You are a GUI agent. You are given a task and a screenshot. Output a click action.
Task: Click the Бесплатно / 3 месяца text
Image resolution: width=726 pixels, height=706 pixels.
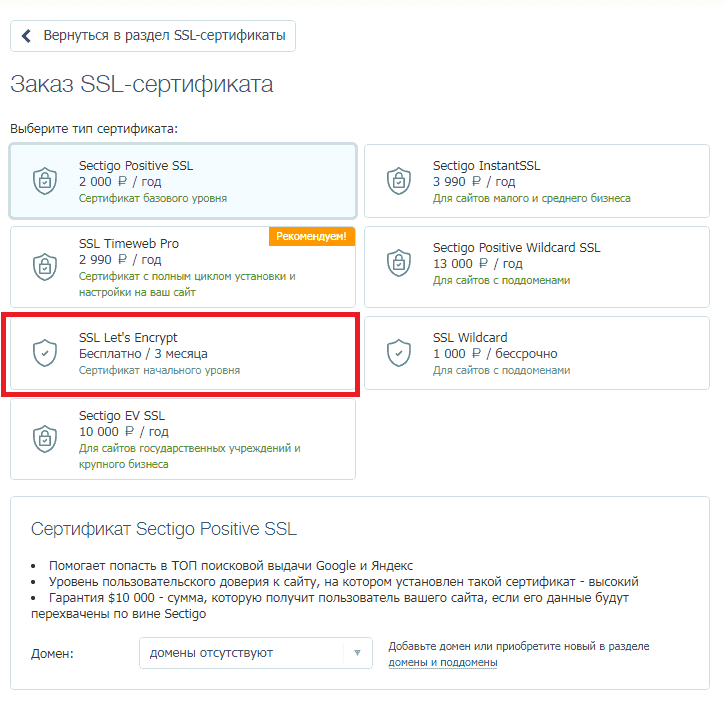point(143,354)
